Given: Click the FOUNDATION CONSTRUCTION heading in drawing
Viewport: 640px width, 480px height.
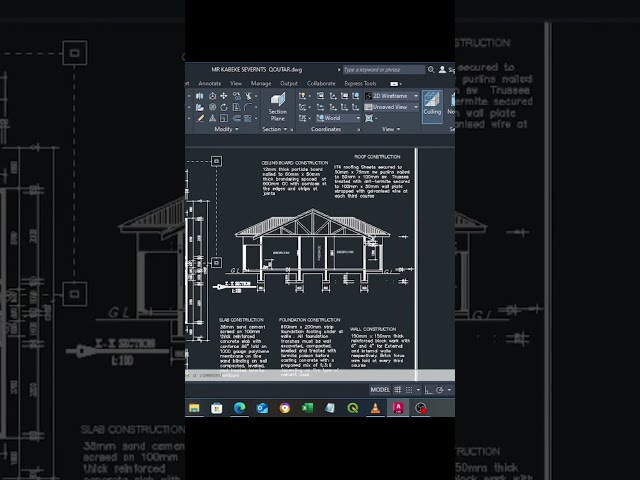Looking at the screenshot, I should [309, 320].
